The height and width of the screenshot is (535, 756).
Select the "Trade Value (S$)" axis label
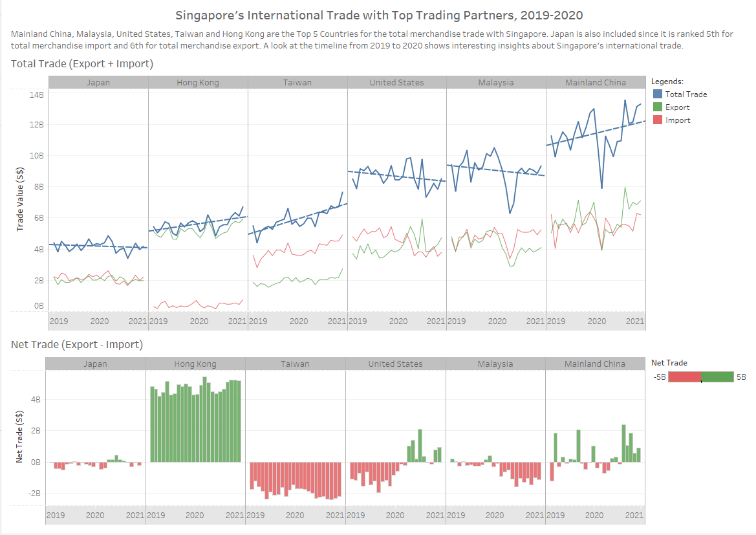click(x=21, y=200)
